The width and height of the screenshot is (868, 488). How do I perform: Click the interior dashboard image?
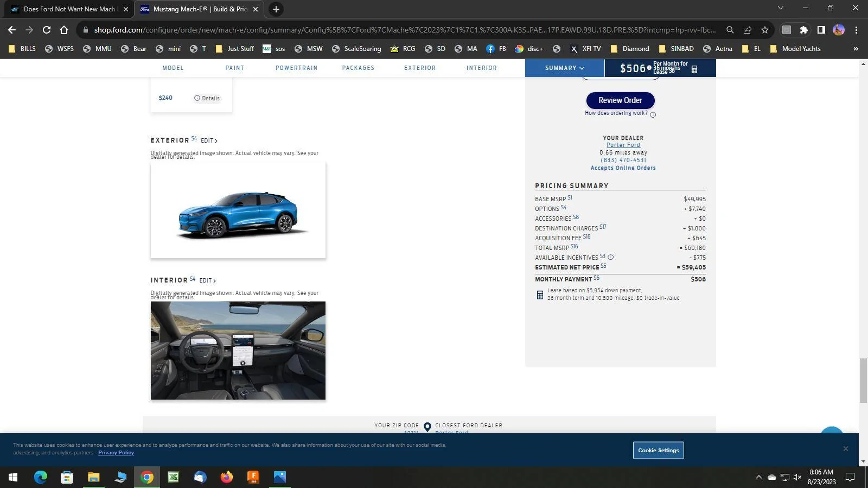pos(238,350)
